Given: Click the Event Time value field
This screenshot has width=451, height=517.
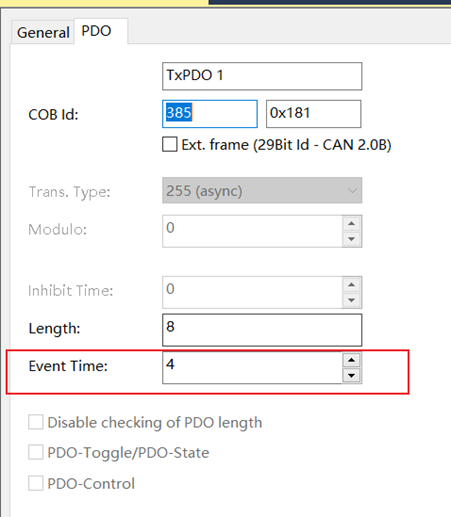Looking at the screenshot, I should point(252,368).
